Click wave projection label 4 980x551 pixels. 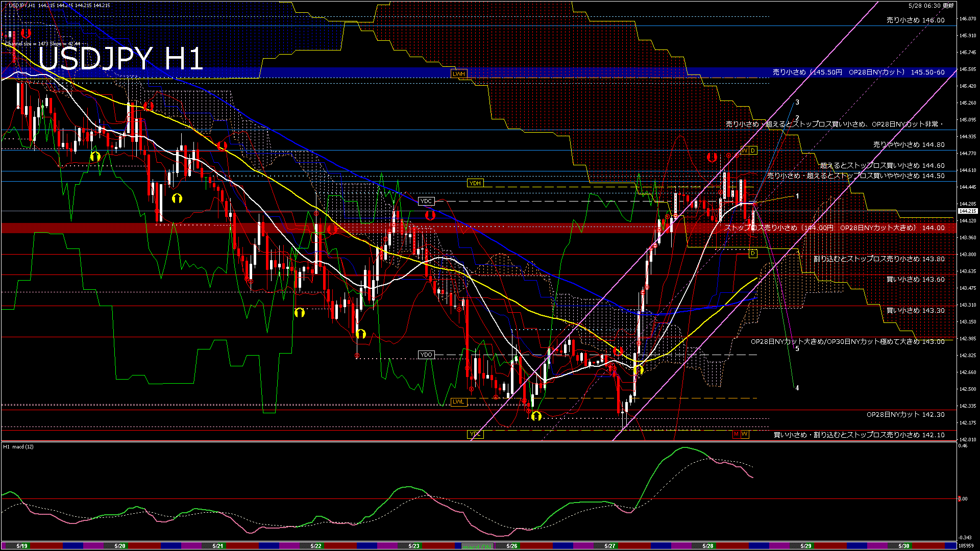click(797, 388)
